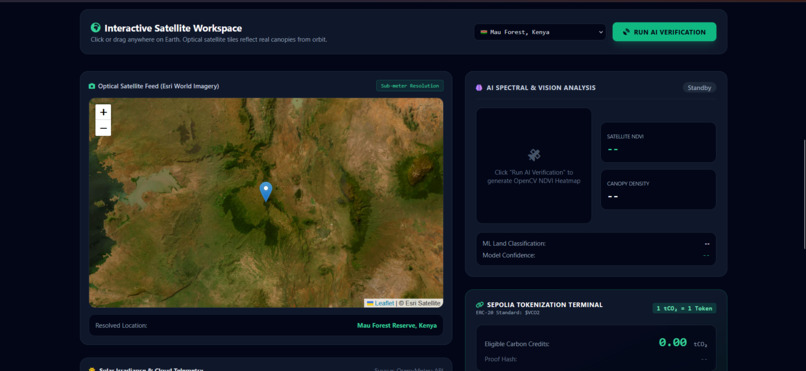
Task: Select the Satellite NDVI value card
Action: coord(658,142)
